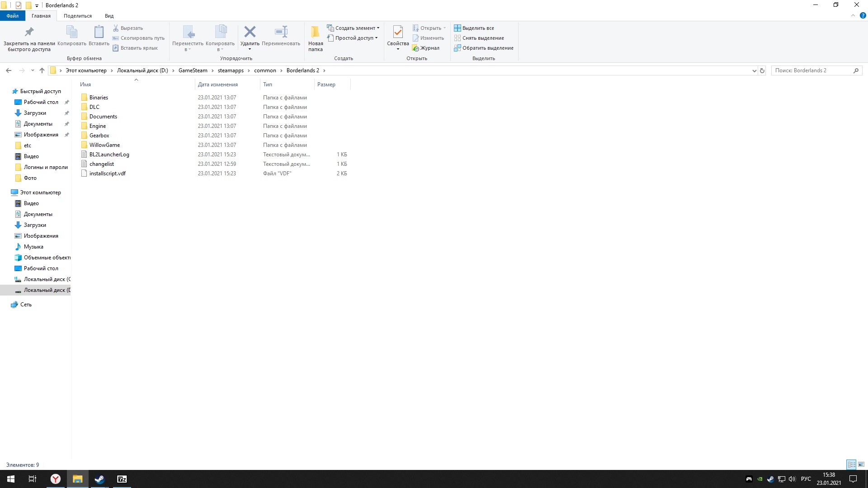Screen dimensions: 868x488
Task: Open 7-Zip from the taskbar
Action: pyautogui.click(x=122, y=479)
